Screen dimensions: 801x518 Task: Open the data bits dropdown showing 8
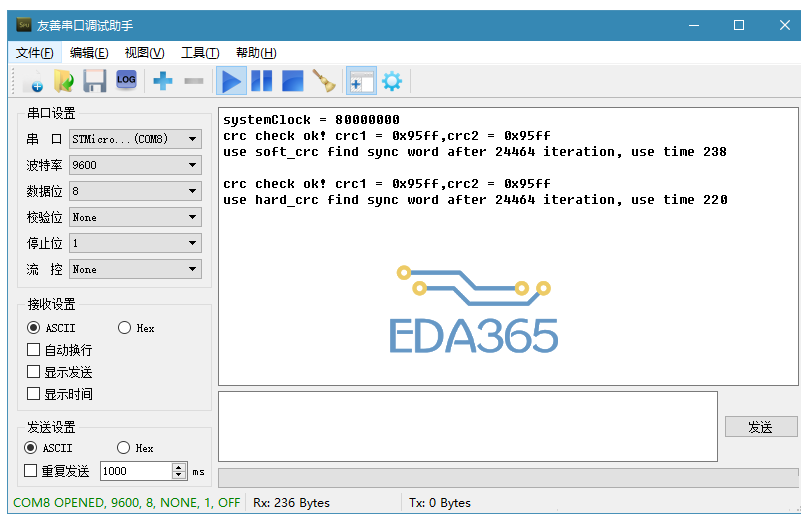135,191
